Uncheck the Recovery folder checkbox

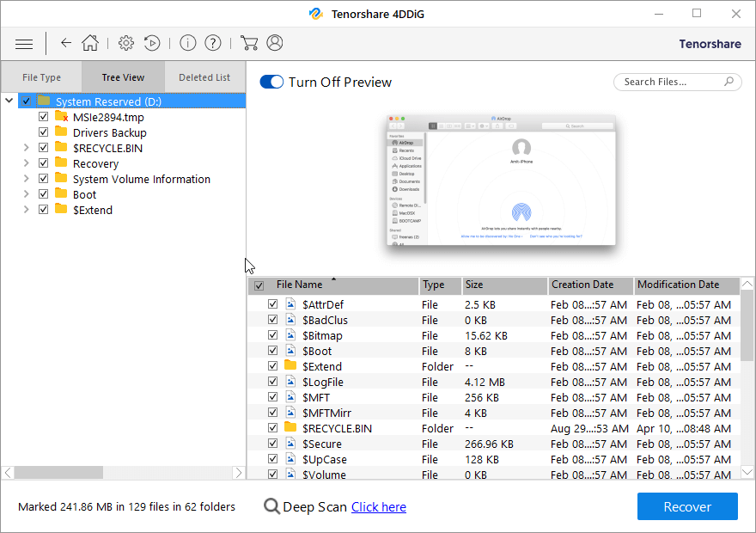tap(44, 163)
